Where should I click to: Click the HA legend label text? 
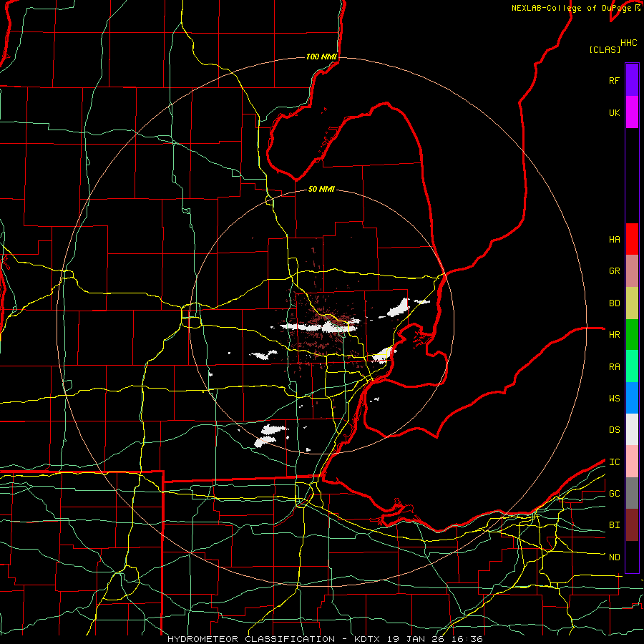(x=615, y=240)
